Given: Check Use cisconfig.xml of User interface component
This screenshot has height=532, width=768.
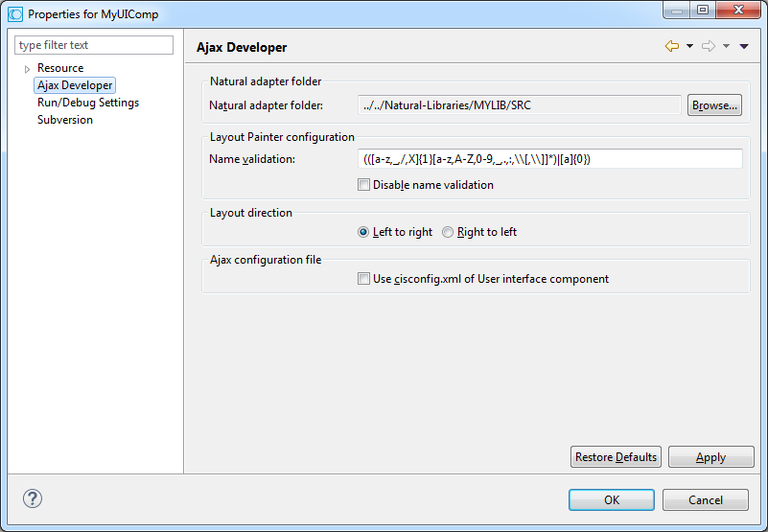Looking at the screenshot, I should click(363, 279).
